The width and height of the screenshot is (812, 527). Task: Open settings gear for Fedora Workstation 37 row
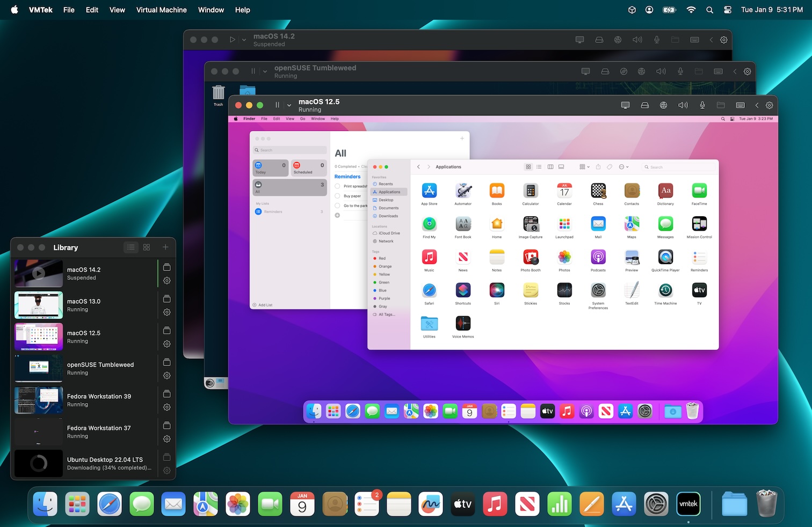click(166, 439)
